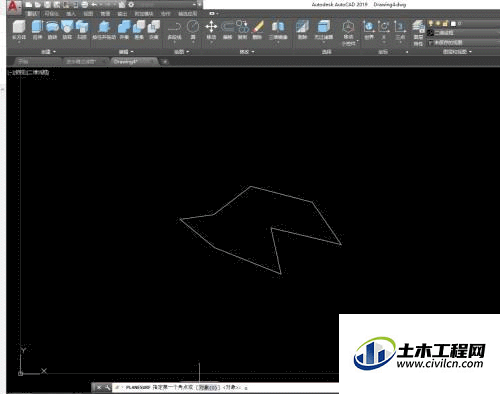Click Open file in the quick access toolbar
Screen dimensions: 500x394
[x=38, y=5]
